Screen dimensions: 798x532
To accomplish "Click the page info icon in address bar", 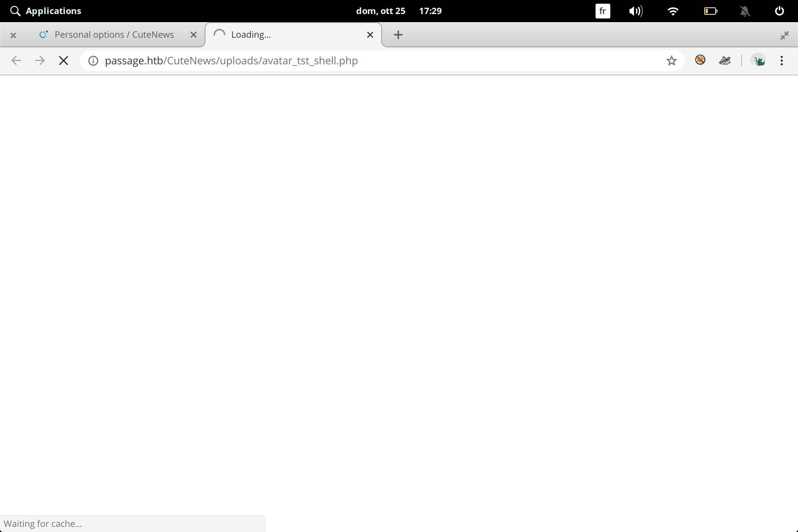I will coord(93,61).
